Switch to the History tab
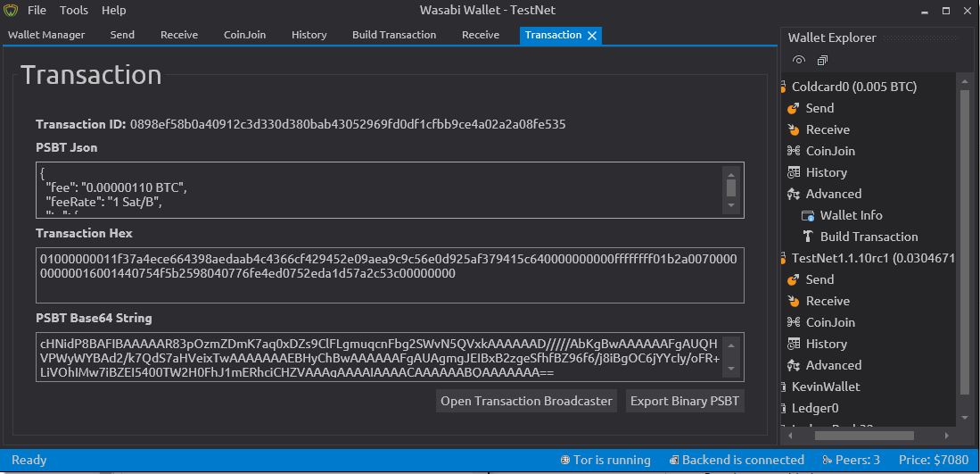This screenshot has width=980, height=474. 309,35
